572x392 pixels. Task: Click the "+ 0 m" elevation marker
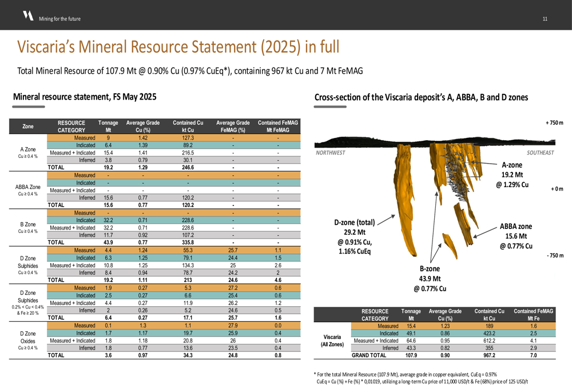click(557, 189)
